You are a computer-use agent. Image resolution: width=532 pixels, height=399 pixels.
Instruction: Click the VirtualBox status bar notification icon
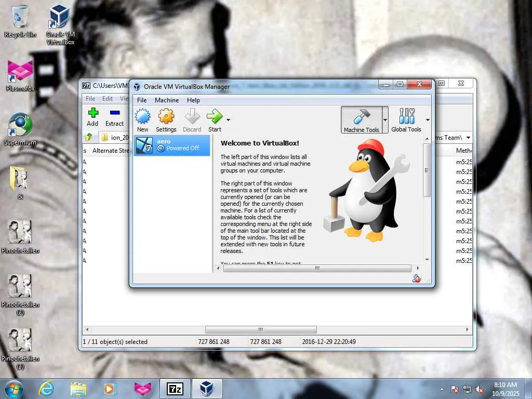point(416,278)
